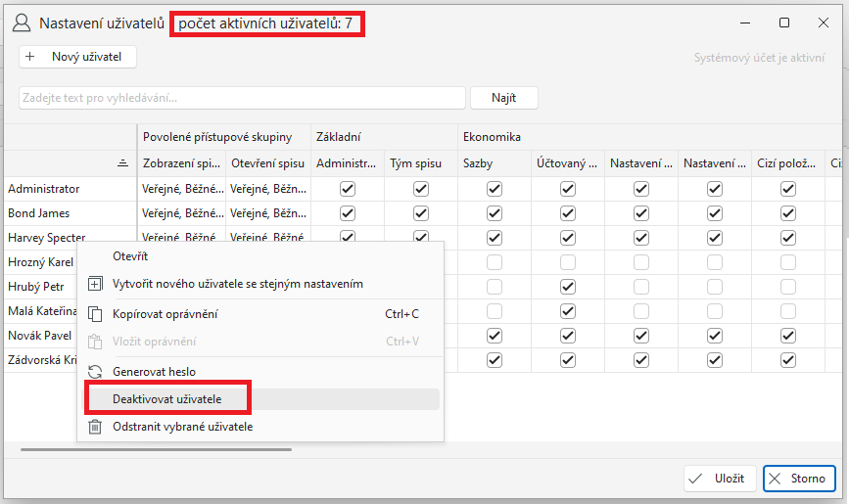Click the X icon on Storno button

pyautogui.click(x=776, y=479)
